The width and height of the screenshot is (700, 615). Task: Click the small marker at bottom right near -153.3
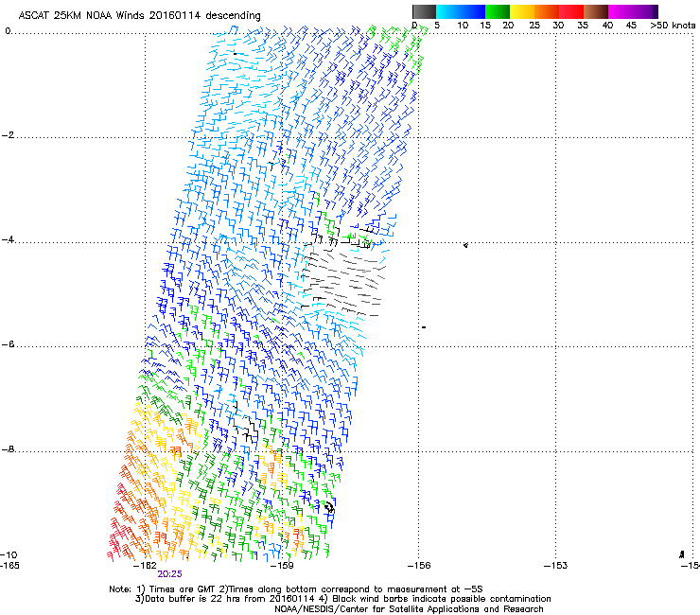pos(682,554)
